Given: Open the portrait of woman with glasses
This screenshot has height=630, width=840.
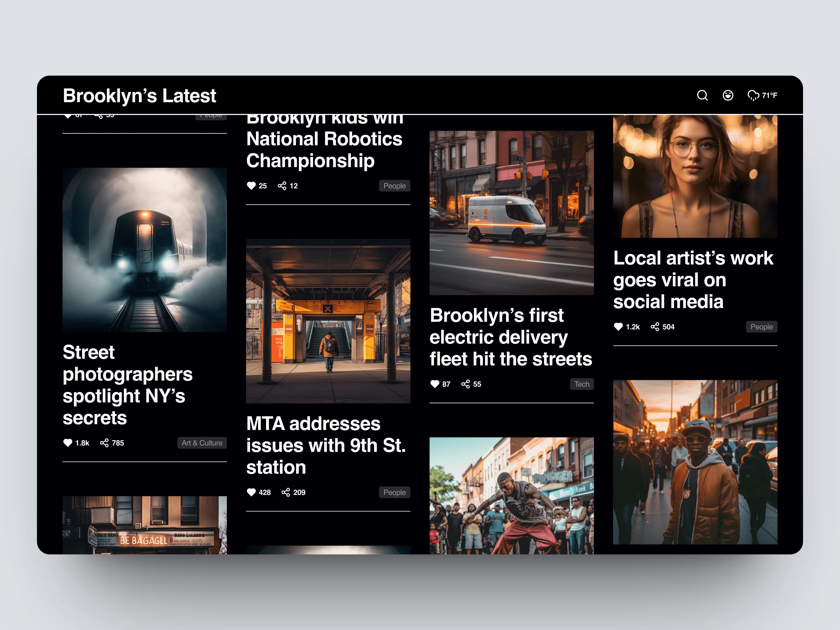Looking at the screenshot, I should 695,177.
